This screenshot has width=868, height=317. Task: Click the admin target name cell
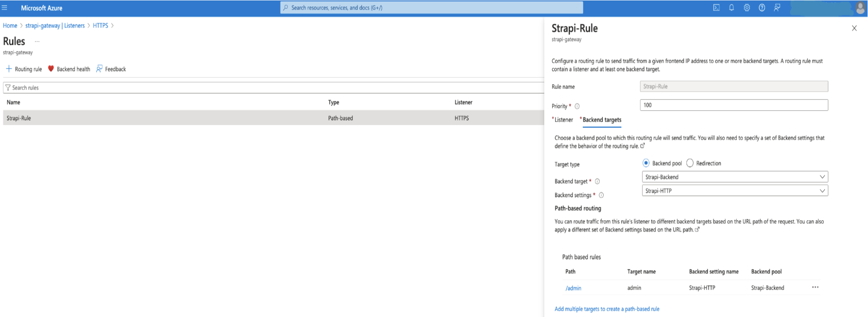[x=634, y=288]
